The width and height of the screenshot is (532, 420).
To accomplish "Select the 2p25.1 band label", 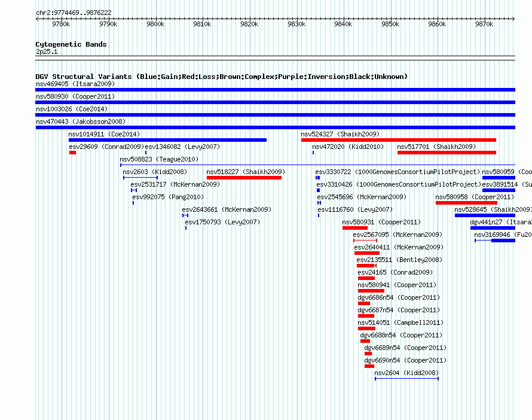I will pyautogui.click(x=47, y=51).
